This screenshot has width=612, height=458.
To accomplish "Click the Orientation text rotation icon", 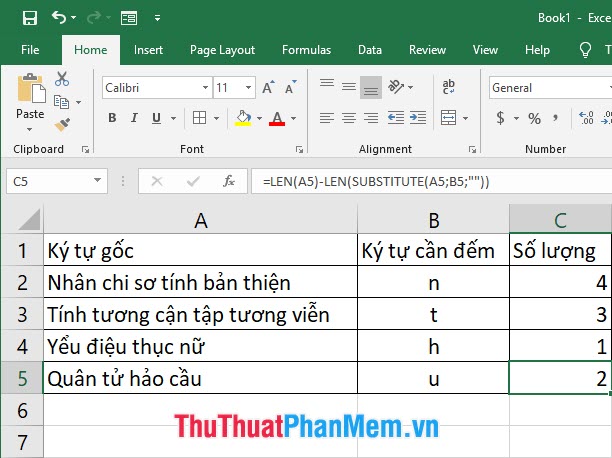I will [x=395, y=87].
